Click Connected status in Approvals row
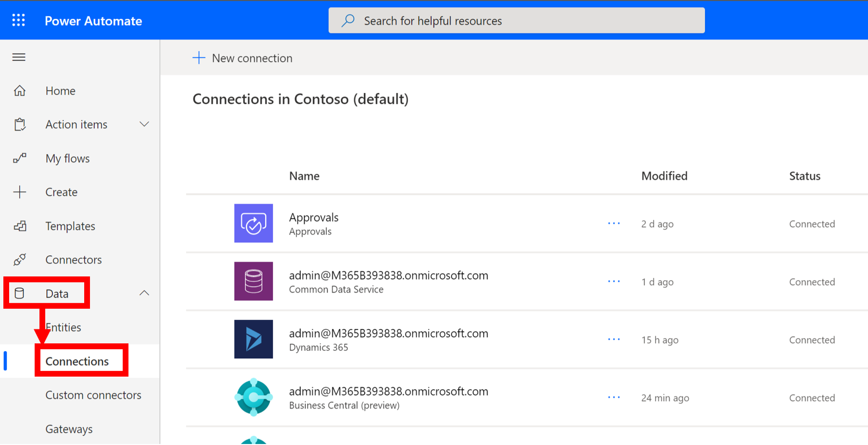The height and width of the screenshot is (445, 868). tap(812, 224)
